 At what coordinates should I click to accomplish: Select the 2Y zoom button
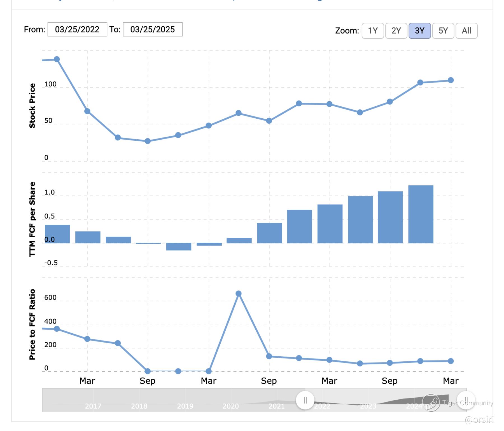click(396, 31)
